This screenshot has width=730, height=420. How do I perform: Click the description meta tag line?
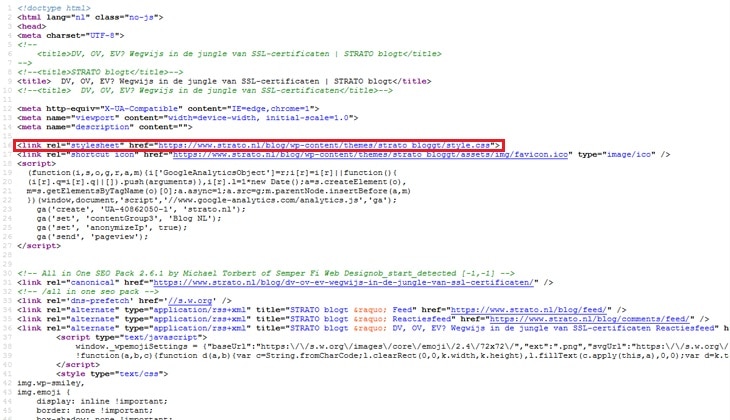point(105,127)
